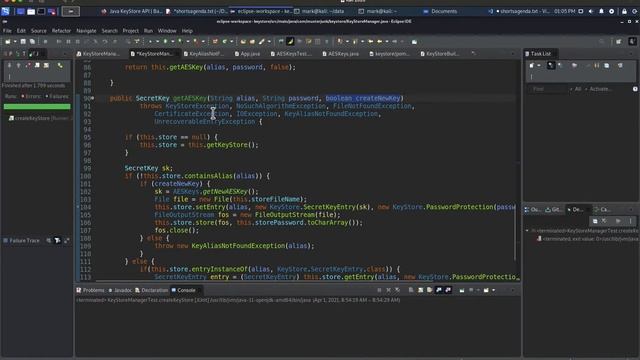Click the New file toolbar icon
640x360 pixels.
pyautogui.click(x=8, y=41)
